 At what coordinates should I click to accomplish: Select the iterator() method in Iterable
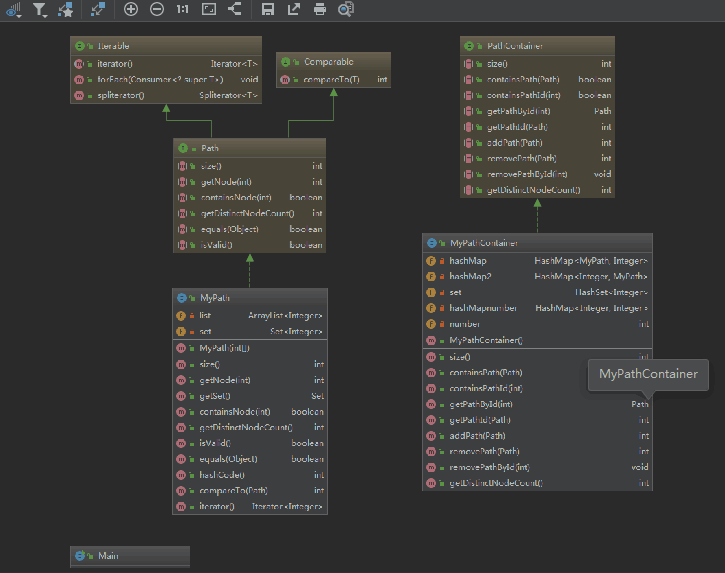pos(166,64)
